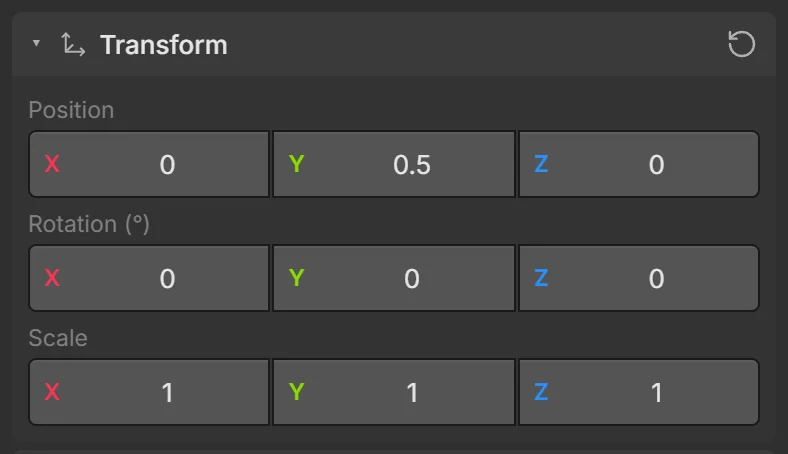The height and width of the screenshot is (454, 788).
Task: Reset the Transform component with circular arrow
Action: 741,44
